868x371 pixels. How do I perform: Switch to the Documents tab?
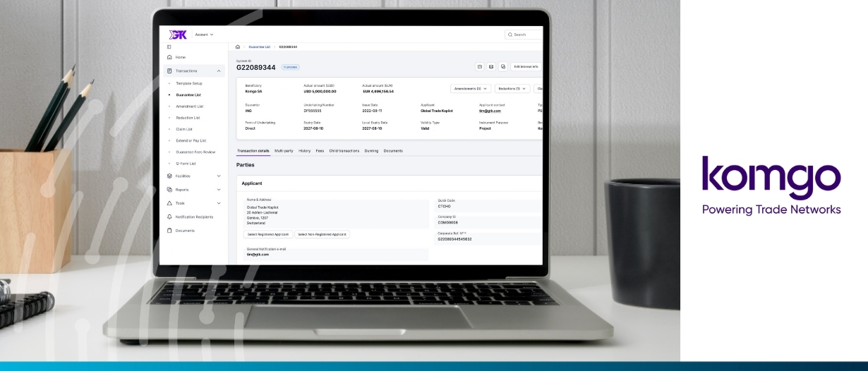pyautogui.click(x=393, y=150)
